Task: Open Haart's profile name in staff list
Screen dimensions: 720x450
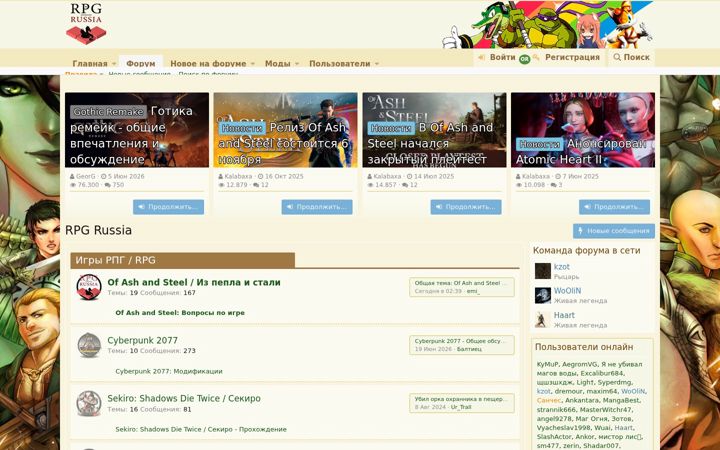Action: (x=564, y=315)
